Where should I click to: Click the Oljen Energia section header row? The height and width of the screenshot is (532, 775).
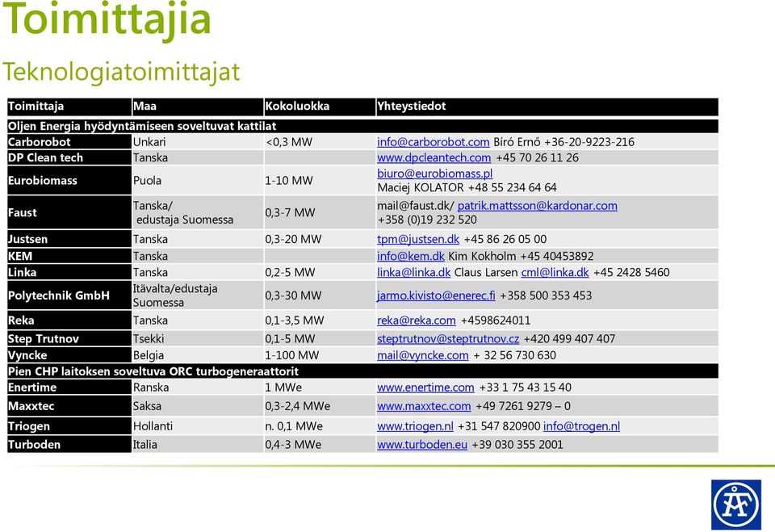pyautogui.click(x=362, y=126)
